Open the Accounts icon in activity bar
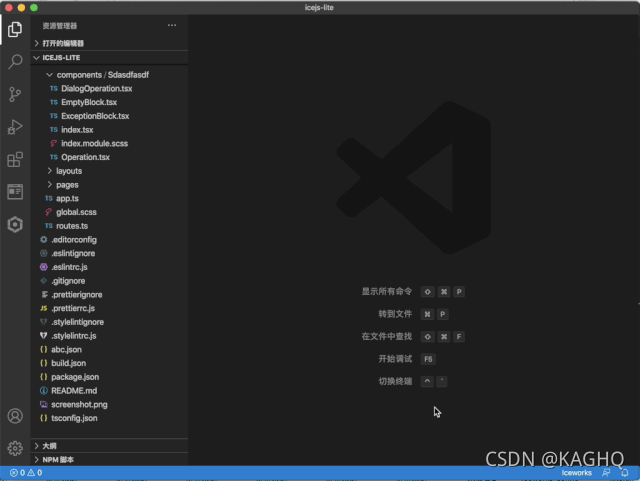 15,416
